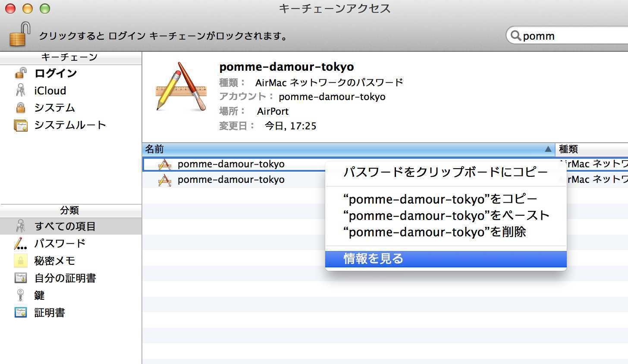This screenshot has width=628, height=364.
Task: Sort the list by the 種類 column header
Action: pyautogui.click(x=592, y=149)
